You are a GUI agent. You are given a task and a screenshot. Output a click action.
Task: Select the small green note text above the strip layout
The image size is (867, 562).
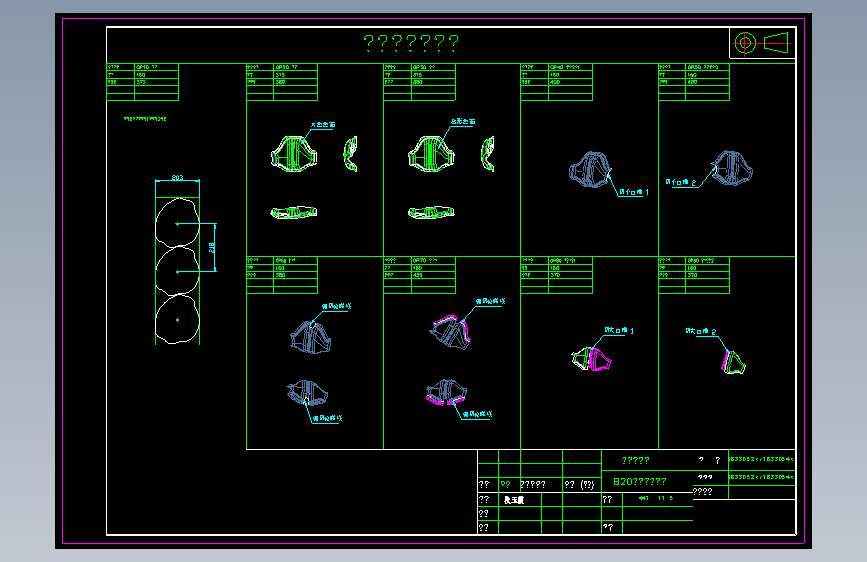click(x=145, y=118)
